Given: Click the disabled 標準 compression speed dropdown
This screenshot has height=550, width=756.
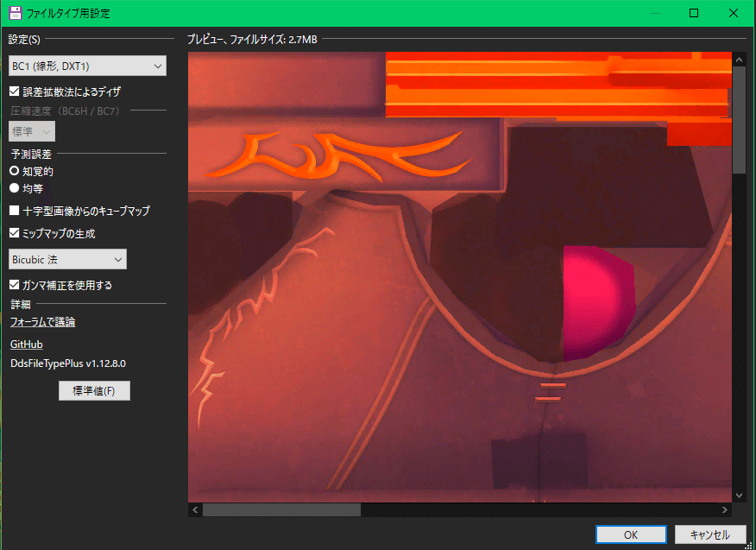Looking at the screenshot, I should click(32, 131).
